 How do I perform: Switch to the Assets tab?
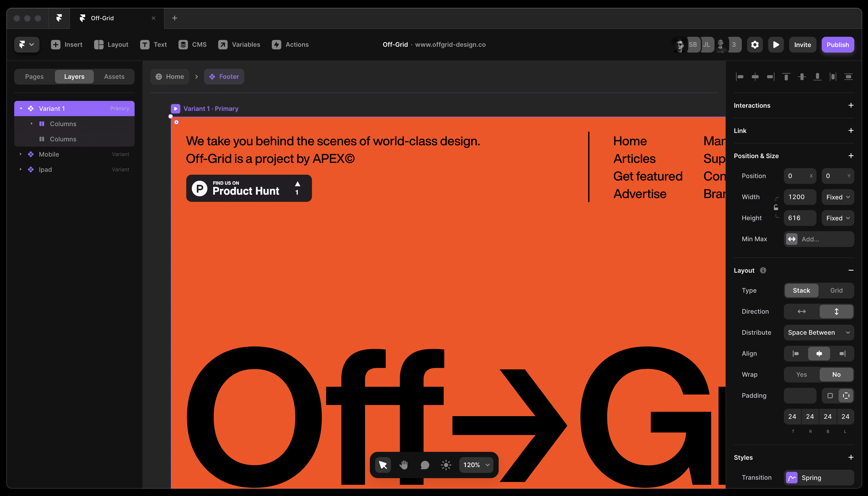coord(114,77)
